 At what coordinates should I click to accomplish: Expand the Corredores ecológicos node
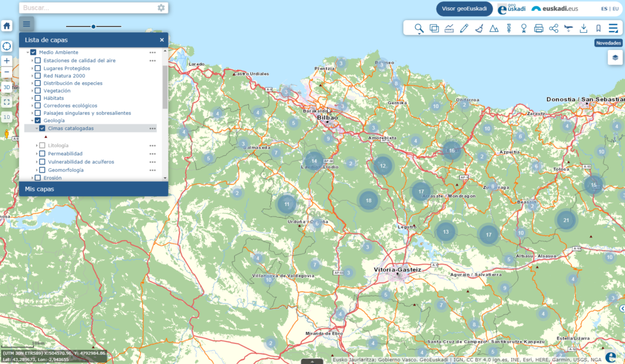[x=32, y=105]
